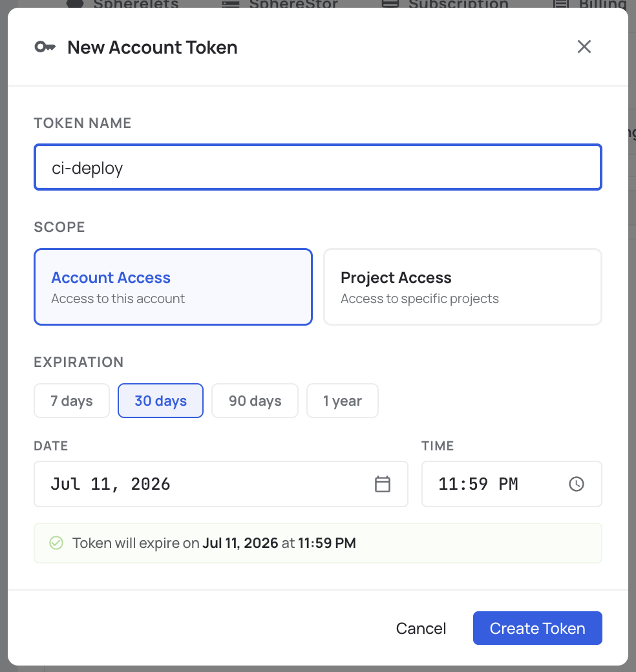
Task: Click the 'Access to specific projects' description
Action: click(419, 299)
